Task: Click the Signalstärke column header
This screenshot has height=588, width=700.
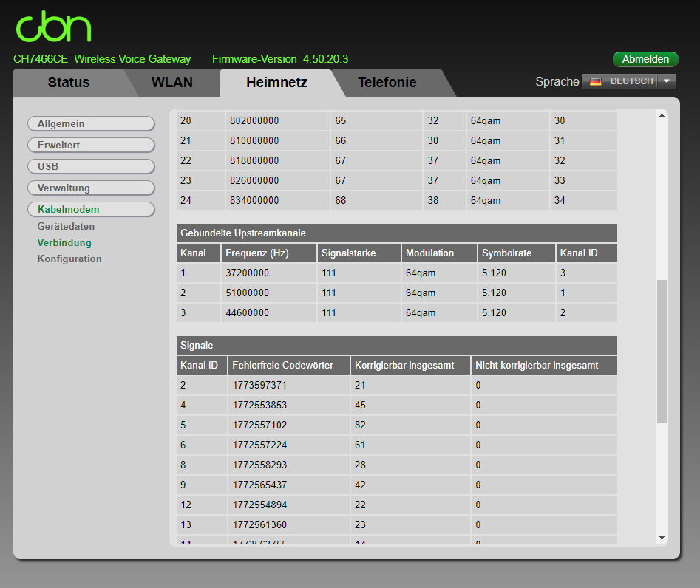Action: tap(359, 253)
